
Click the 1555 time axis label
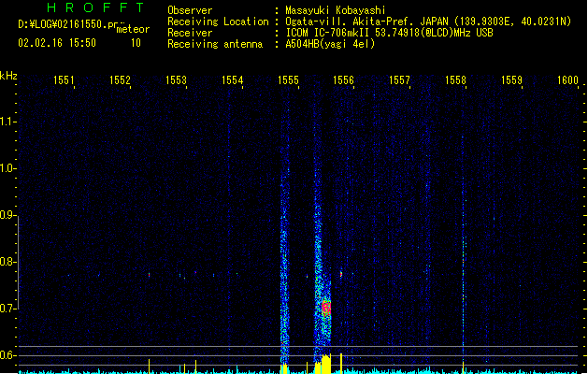[x=288, y=80]
